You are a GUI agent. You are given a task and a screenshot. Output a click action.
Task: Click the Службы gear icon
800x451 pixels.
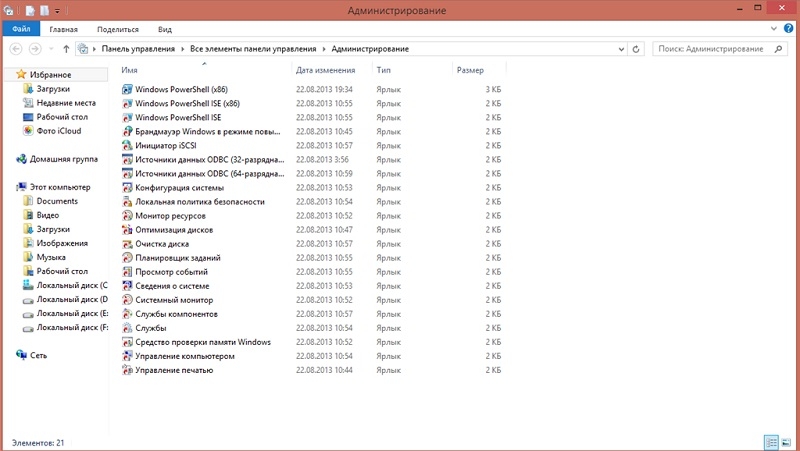(127, 328)
